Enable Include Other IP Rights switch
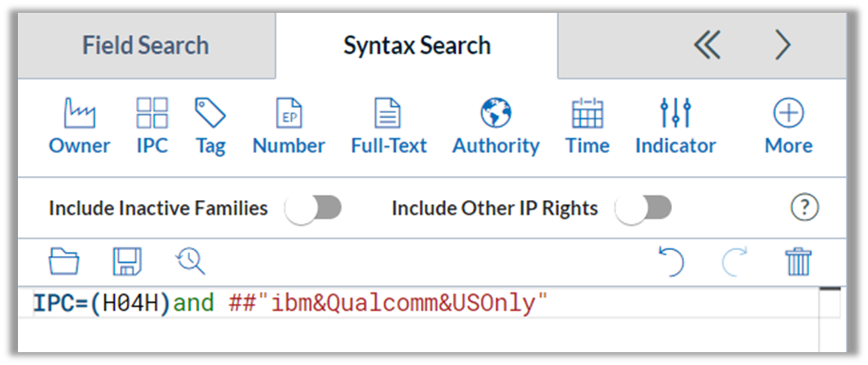868x365 pixels. click(644, 208)
